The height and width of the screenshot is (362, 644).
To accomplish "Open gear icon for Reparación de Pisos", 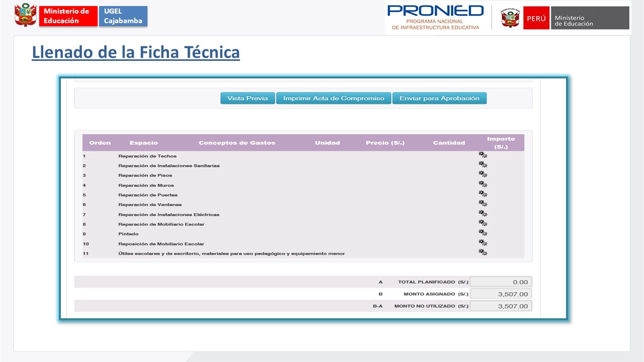I will coord(483,174).
